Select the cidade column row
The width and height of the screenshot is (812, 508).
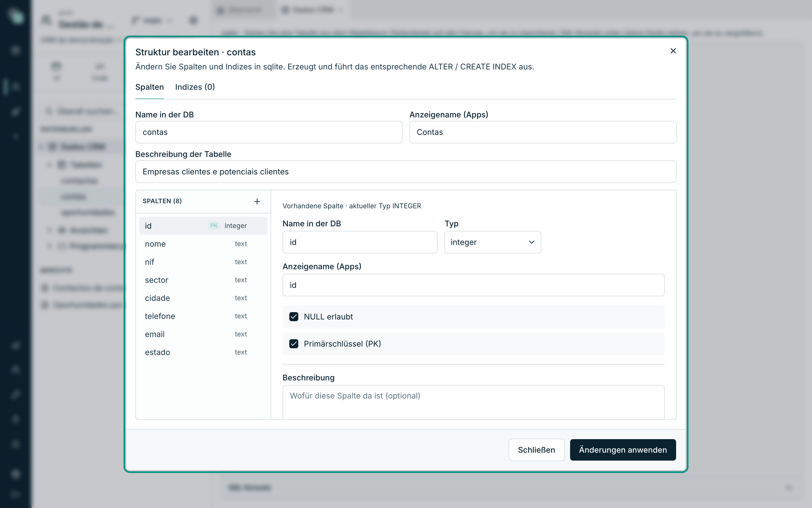[x=203, y=298]
